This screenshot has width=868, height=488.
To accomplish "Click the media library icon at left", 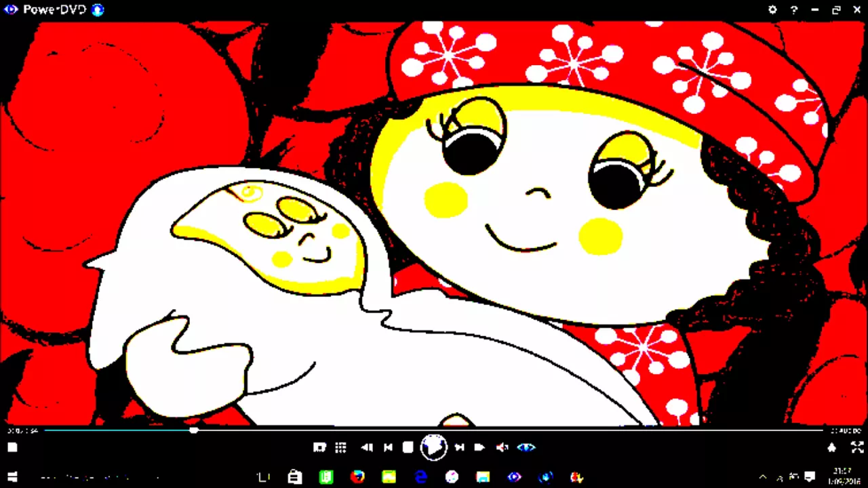I will [12, 447].
